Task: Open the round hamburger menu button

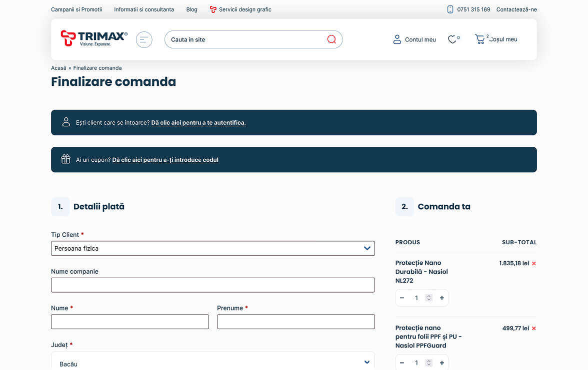Action: coord(144,39)
